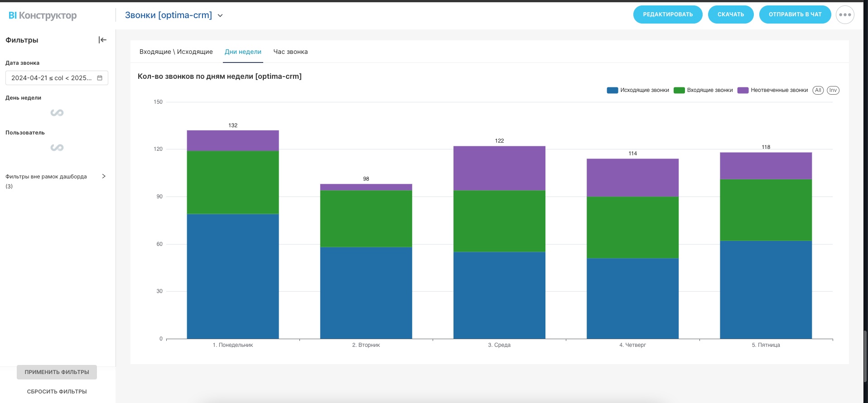Switch to Входящие \ Исходящие tab
Image resolution: width=868 pixels, height=403 pixels.
tap(176, 52)
